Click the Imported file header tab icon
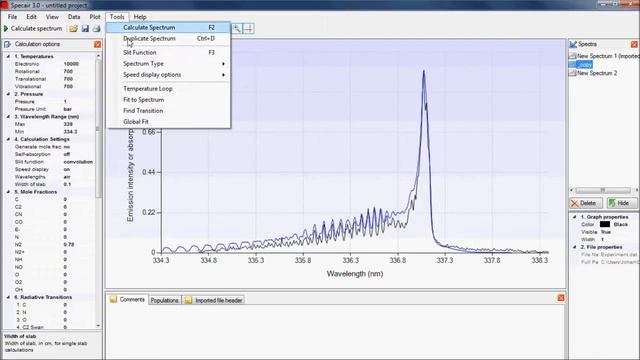 pos(188,300)
